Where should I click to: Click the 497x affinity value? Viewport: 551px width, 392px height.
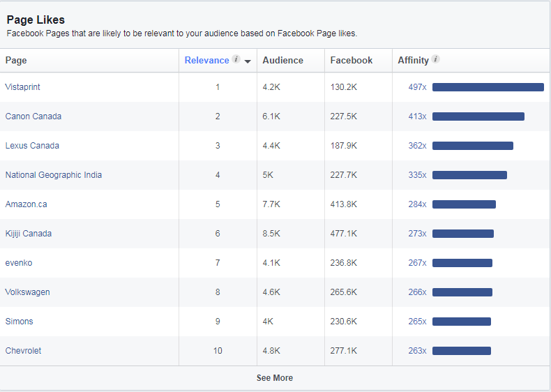[x=418, y=86]
